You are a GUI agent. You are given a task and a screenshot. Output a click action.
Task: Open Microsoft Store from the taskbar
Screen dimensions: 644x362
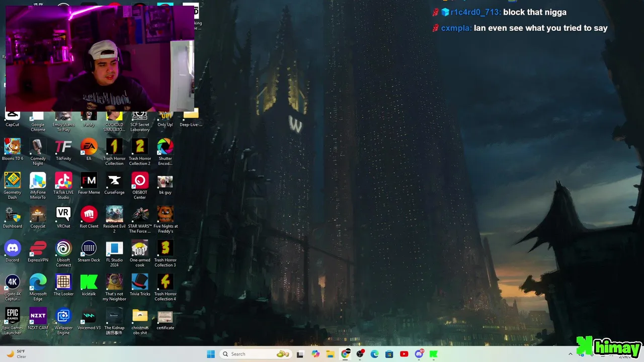point(389,354)
